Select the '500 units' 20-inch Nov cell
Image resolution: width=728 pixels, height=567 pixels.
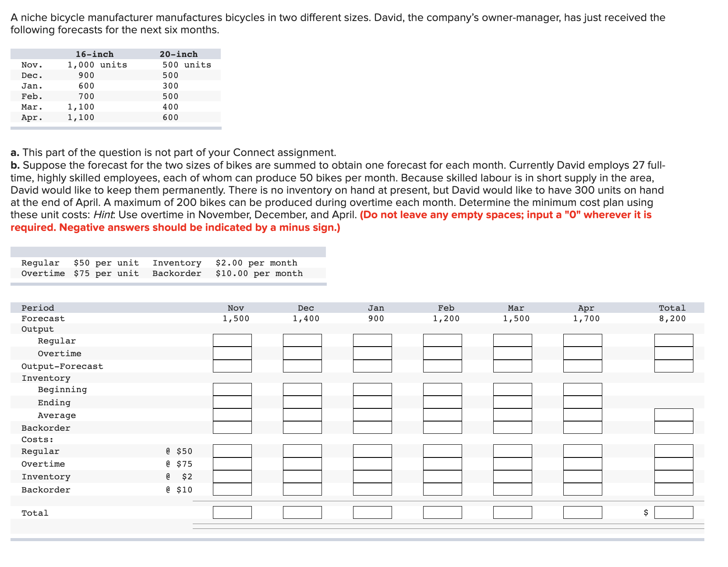click(187, 65)
